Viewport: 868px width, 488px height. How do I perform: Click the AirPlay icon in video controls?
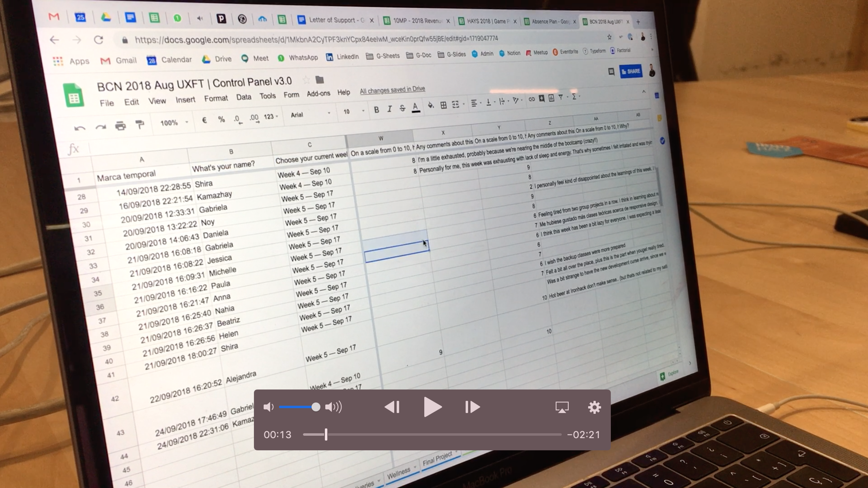click(x=562, y=407)
